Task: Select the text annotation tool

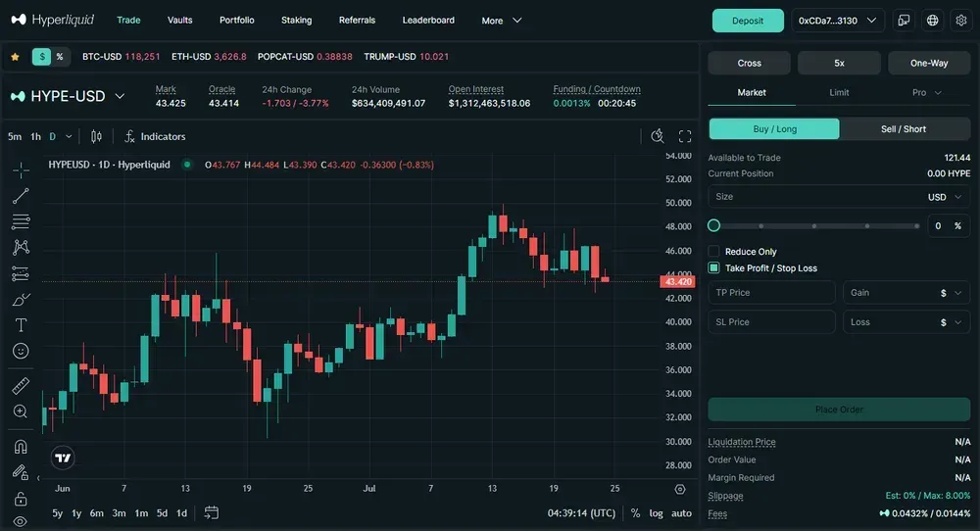Action: [x=21, y=325]
